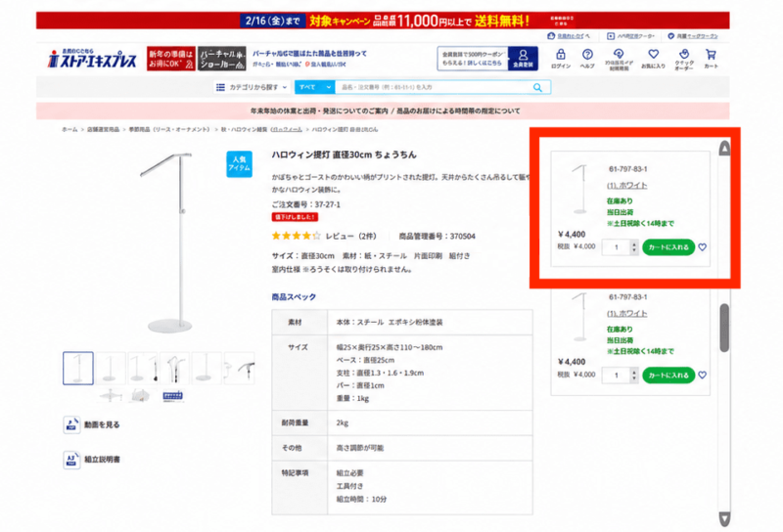Image resolution: width=783 pixels, height=532 pixels.
Task: Open the 組立説明書 link
Action: (102, 459)
